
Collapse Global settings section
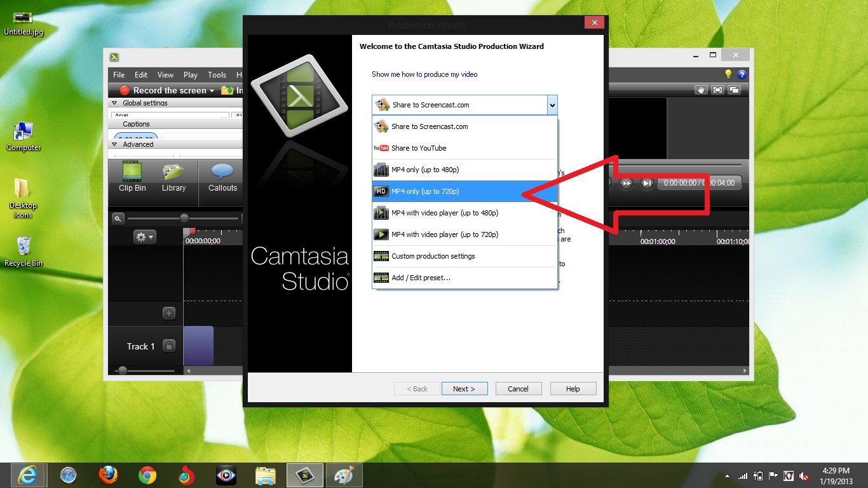point(114,103)
